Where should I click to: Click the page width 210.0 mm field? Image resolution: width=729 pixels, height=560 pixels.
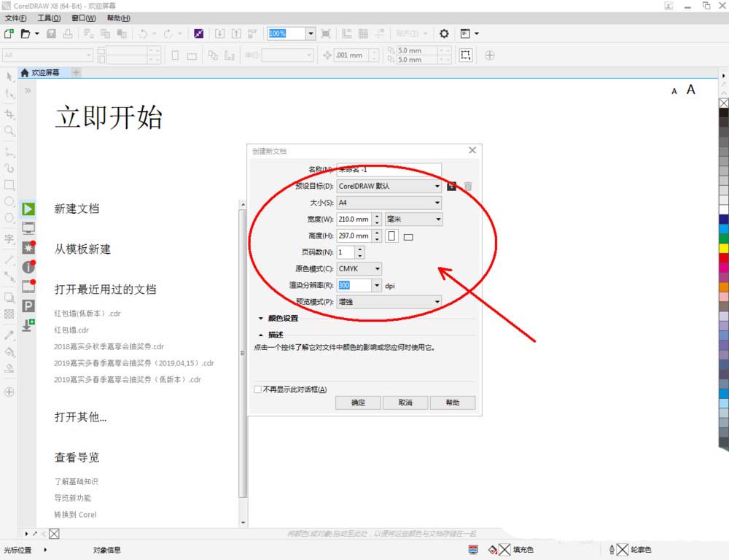pyautogui.click(x=354, y=219)
